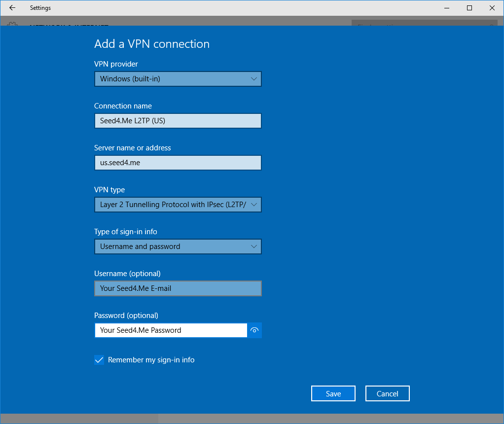Cancel adding the VPN connection
Screen dimensions: 504x424
coord(387,393)
